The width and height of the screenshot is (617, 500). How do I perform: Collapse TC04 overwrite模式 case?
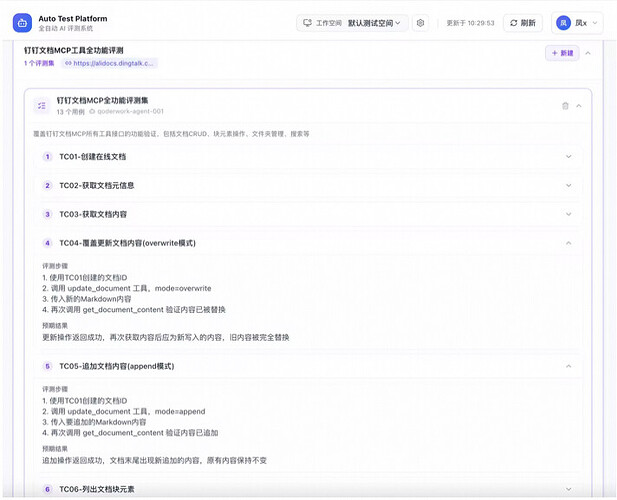coord(568,243)
